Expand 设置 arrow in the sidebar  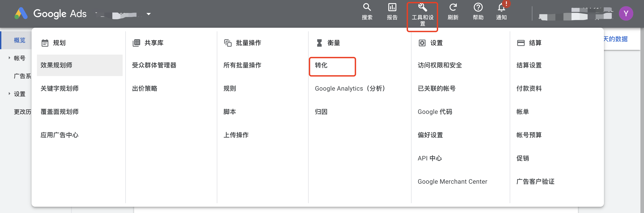point(9,94)
